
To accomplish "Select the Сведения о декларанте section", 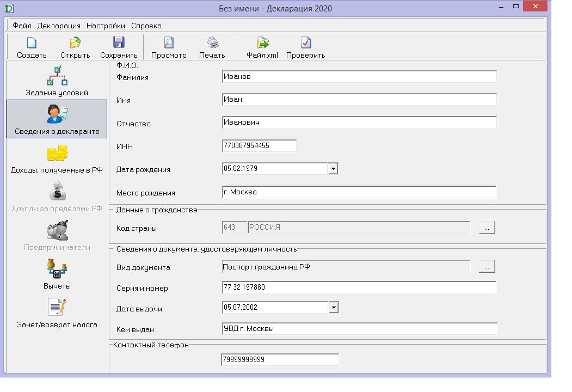I will point(57,119).
